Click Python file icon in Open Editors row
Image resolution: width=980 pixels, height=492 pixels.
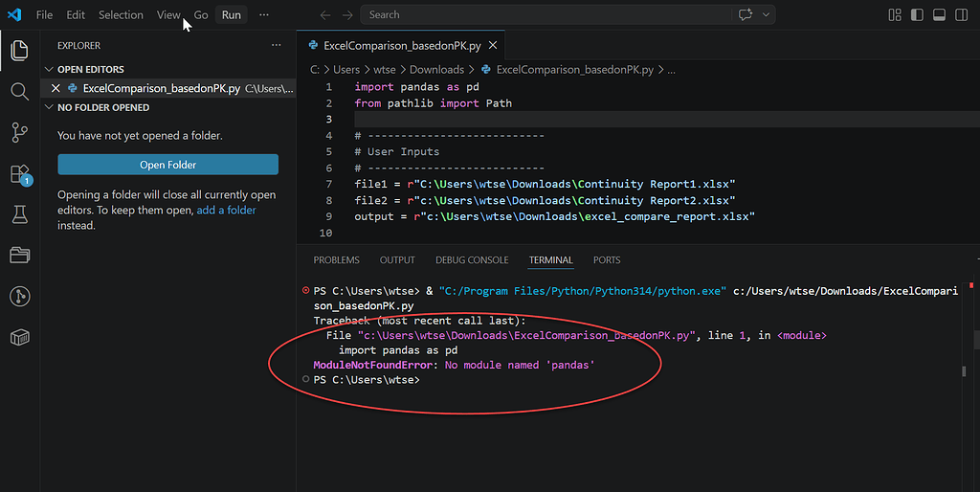[x=73, y=88]
